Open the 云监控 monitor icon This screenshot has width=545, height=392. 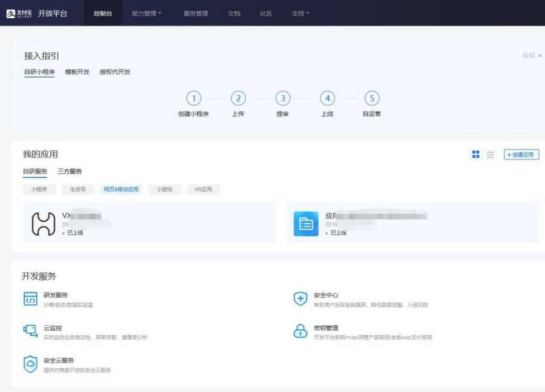click(30, 331)
